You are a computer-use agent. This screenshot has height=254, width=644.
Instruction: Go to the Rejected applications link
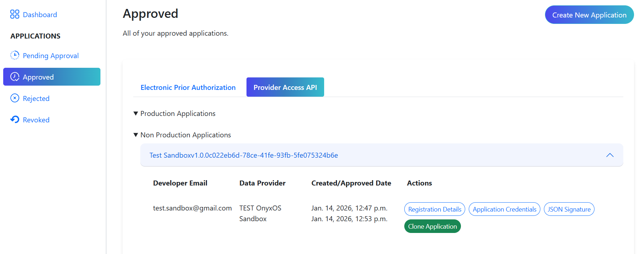pyautogui.click(x=36, y=98)
